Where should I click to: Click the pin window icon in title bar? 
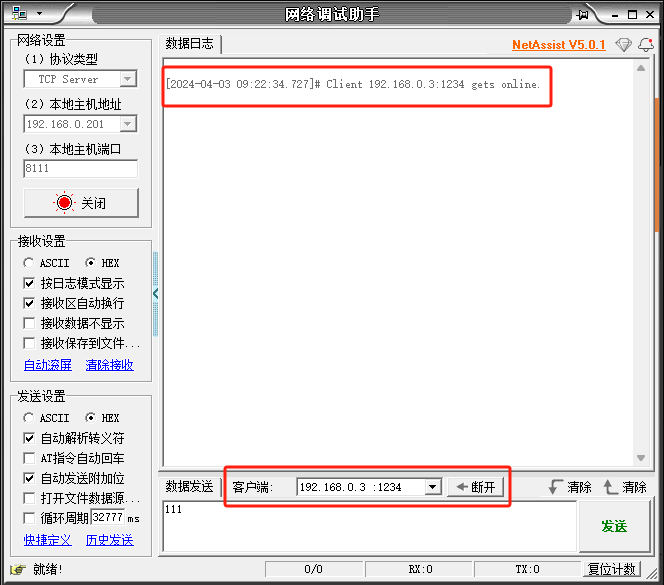(583, 14)
